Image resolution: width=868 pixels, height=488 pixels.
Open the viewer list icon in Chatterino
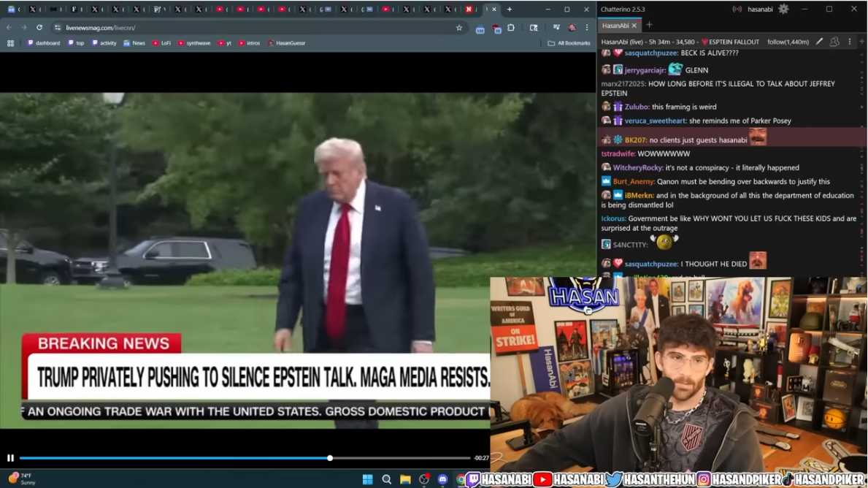pos(834,42)
